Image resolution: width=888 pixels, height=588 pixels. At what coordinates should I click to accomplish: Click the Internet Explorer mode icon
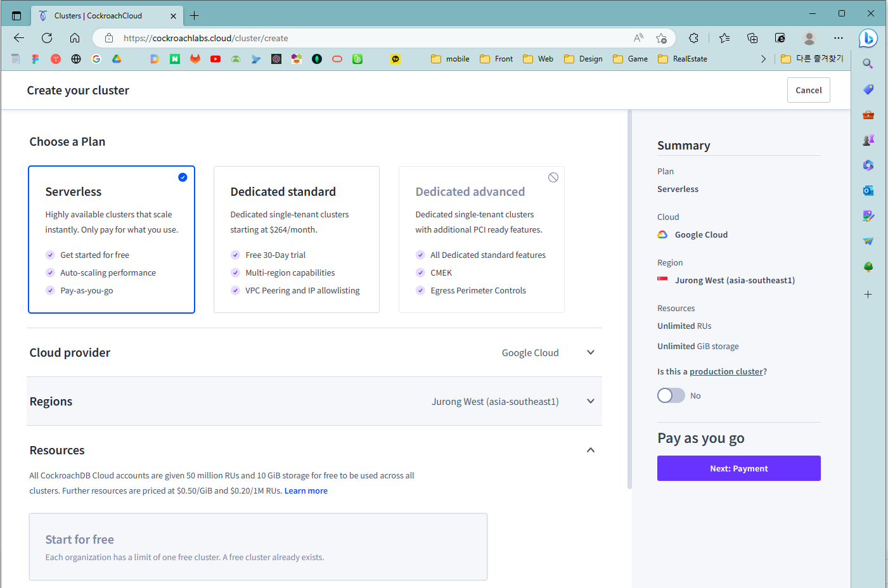[780, 38]
